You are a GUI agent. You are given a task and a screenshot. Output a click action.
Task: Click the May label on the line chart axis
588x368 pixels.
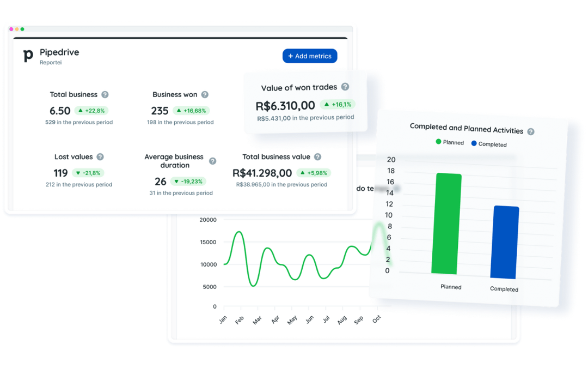click(x=292, y=321)
